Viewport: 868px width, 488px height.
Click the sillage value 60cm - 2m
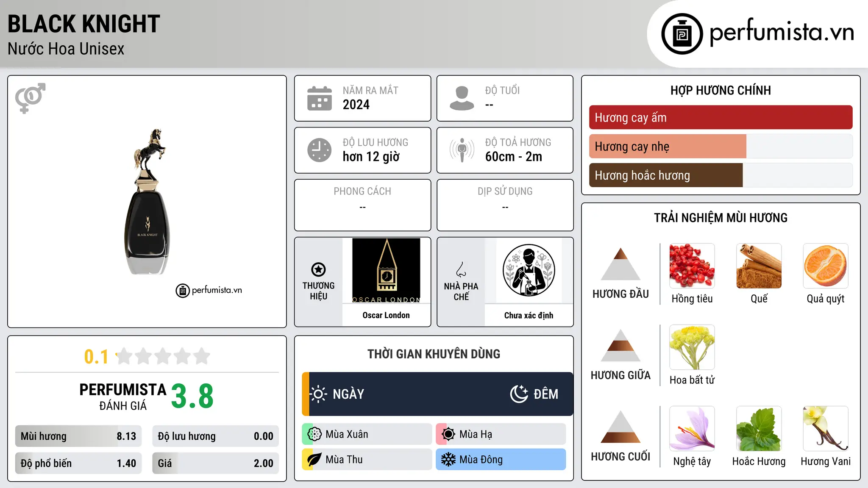(513, 157)
